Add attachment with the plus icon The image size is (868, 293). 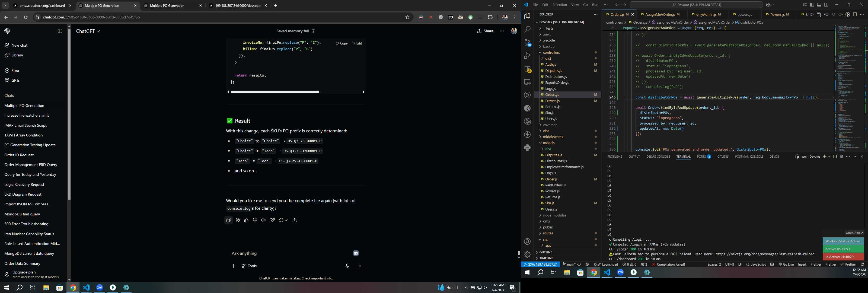click(x=234, y=266)
